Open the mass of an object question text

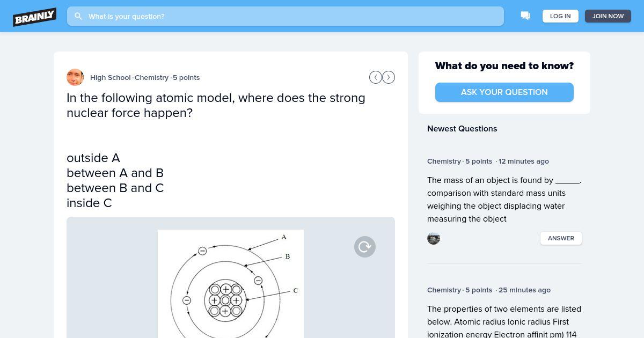[x=504, y=200]
